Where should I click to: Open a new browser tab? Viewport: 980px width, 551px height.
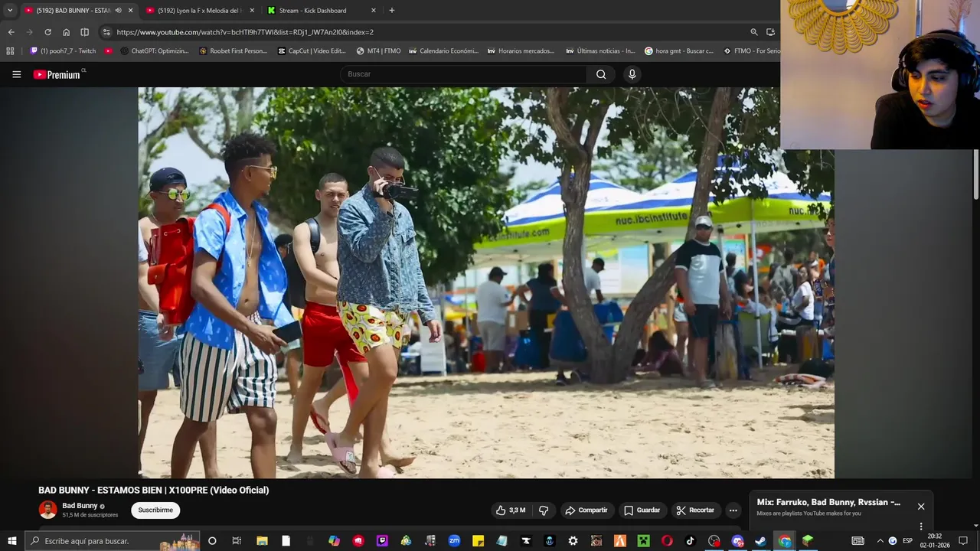pyautogui.click(x=392, y=11)
